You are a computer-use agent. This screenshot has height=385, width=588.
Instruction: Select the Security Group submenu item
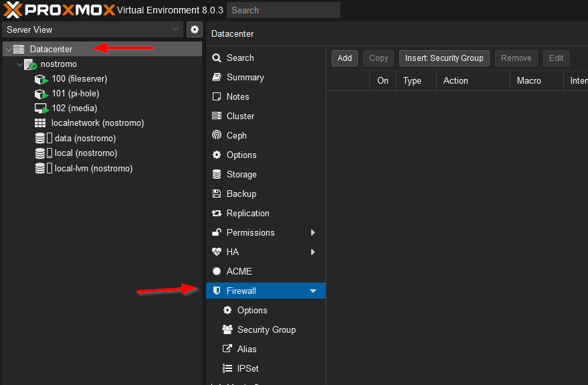(x=266, y=329)
